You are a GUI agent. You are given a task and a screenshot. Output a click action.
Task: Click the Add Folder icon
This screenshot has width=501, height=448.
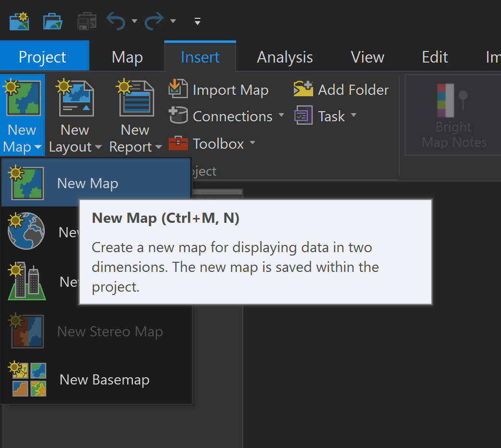click(303, 90)
